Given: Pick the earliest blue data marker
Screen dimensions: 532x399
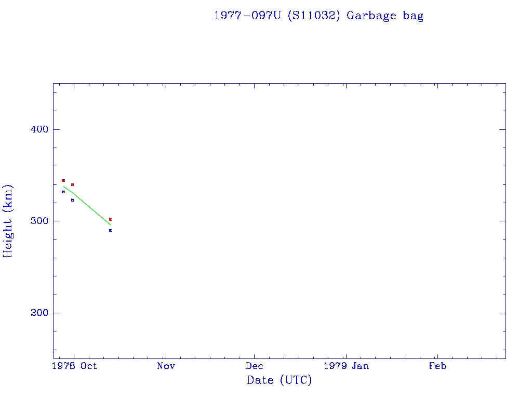Looking at the screenshot, I should tap(63, 192).
